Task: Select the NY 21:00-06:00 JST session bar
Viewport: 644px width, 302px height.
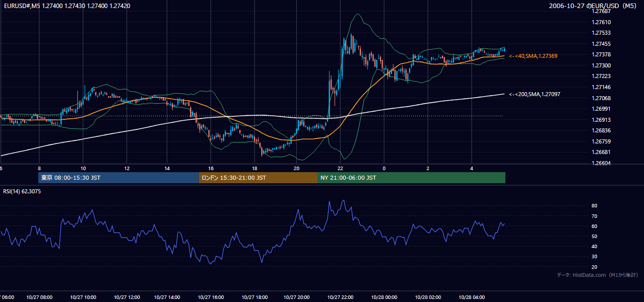Action: click(411, 178)
